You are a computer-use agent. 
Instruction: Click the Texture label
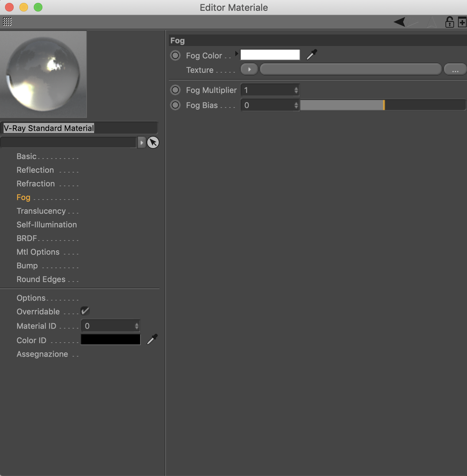pyautogui.click(x=200, y=70)
